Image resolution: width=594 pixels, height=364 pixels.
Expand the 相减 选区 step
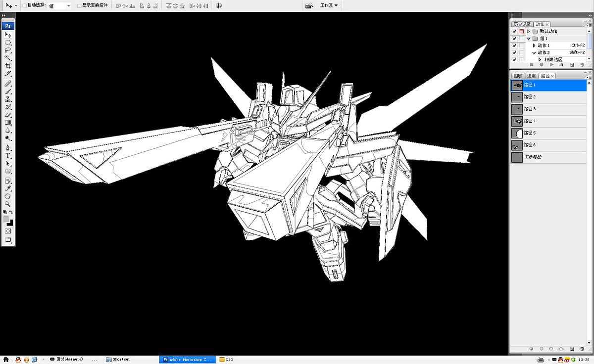(540, 59)
